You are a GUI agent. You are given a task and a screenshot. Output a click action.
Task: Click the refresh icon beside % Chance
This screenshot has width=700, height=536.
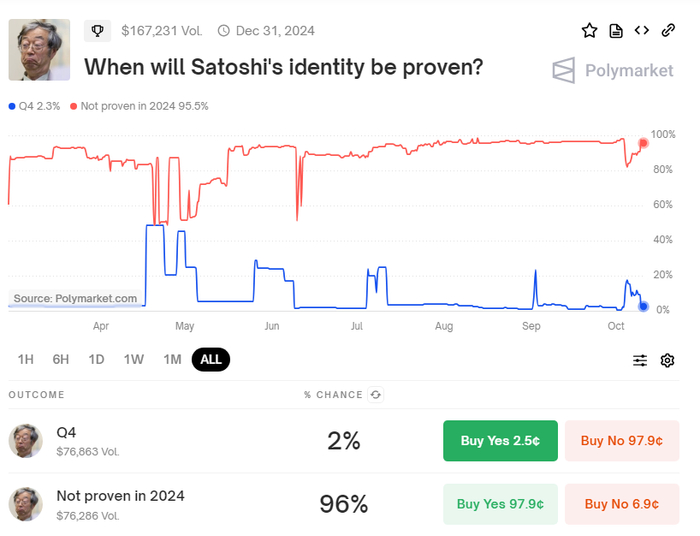(x=375, y=395)
